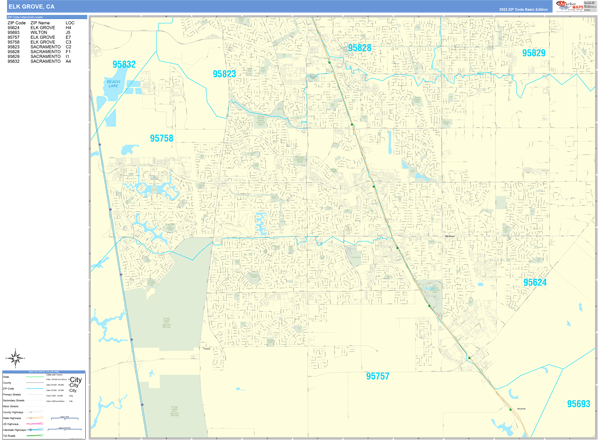Click the index row for SACRAMENTO A4
The image size is (600, 440).
[39, 61]
